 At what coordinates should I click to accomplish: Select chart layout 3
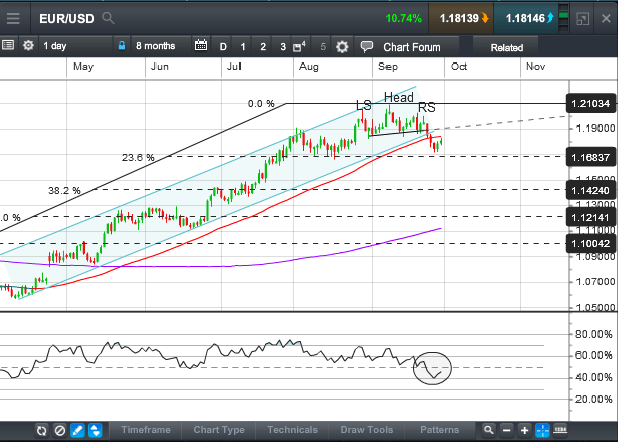click(x=283, y=47)
